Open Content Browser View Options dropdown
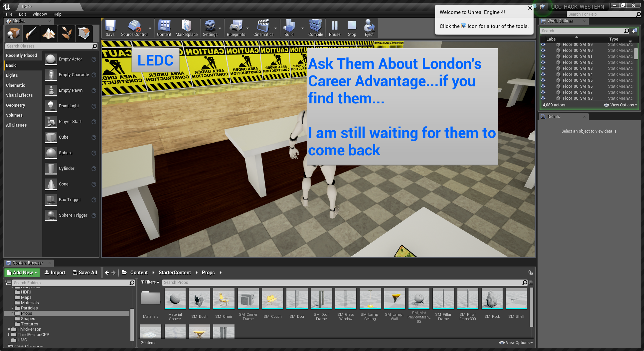Image resolution: width=644 pixels, height=351 pixels. pyautogui.click(x=516, y=343)
